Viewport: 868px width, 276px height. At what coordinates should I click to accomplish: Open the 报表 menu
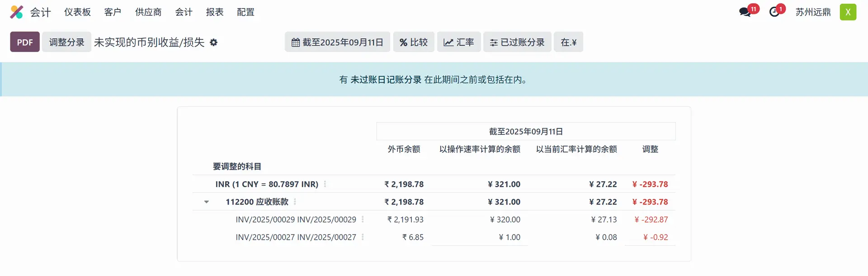coord(215,12)
